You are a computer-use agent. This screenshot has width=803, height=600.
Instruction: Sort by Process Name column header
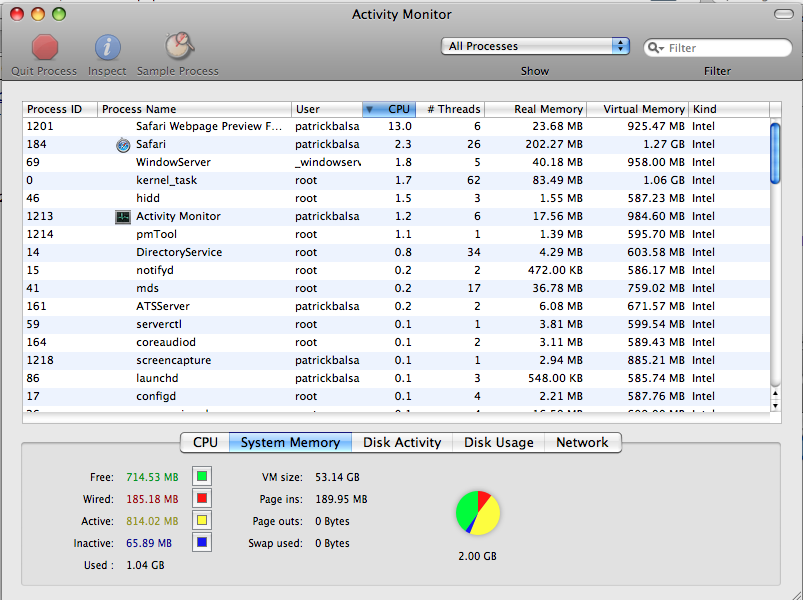click(x=195, y=110)
